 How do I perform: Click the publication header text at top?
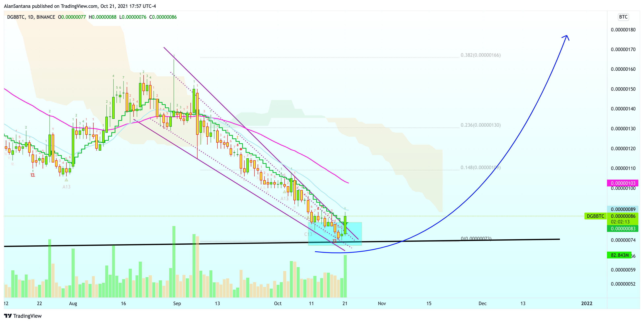[80, 6]
